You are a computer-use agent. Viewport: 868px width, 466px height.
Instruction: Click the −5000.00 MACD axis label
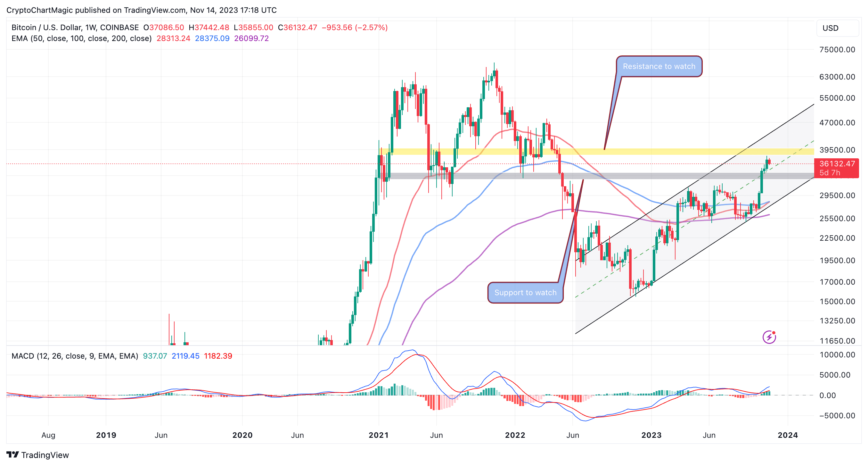(837, 415)
